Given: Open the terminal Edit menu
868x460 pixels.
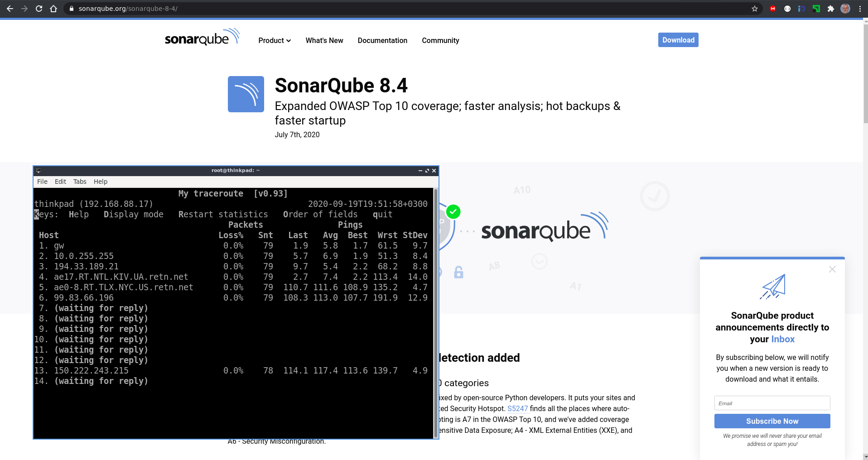Looking at the screenshot, I should pos(60,182).
